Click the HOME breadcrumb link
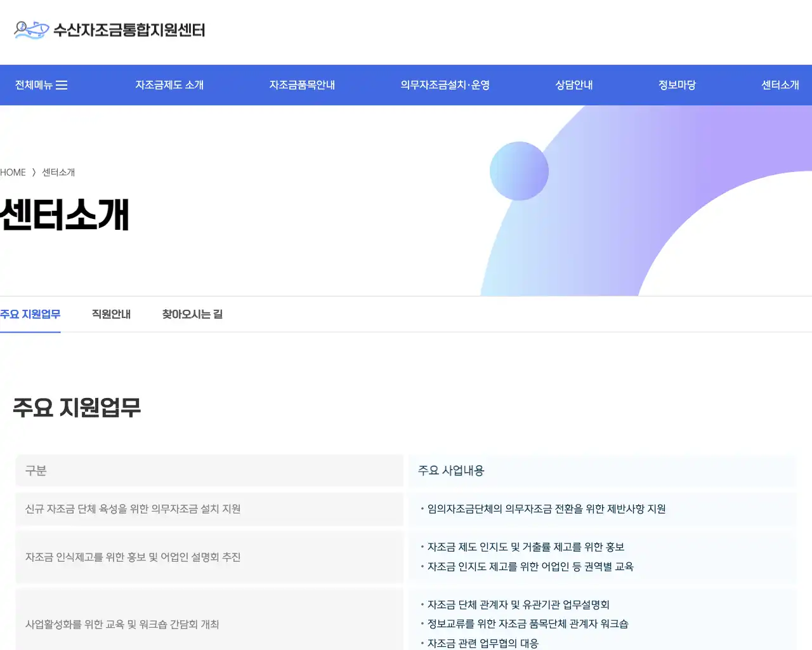This screenshot has height=650, width=812. 13,172
